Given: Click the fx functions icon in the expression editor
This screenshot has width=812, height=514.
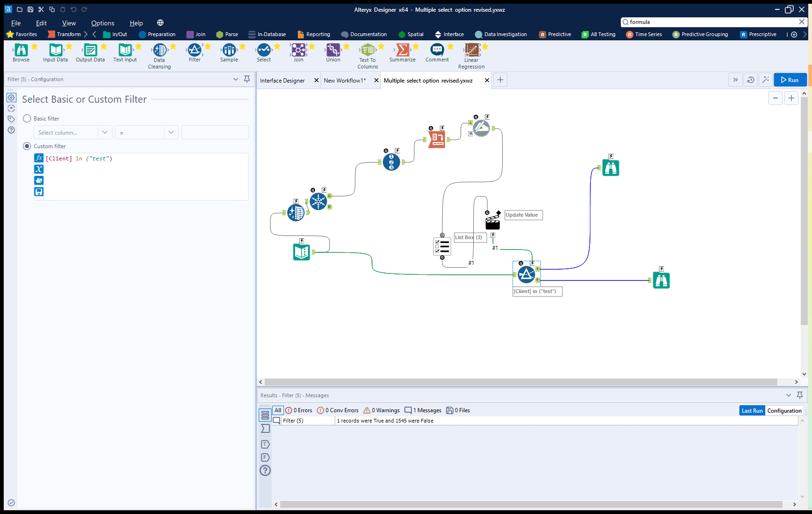Looking at the screenshot, I should pos(39,158).
